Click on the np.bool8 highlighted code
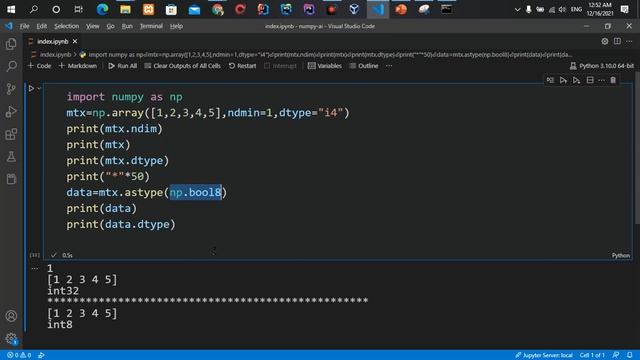The width and height of the screenshot is (640, 360). point(196,192)
